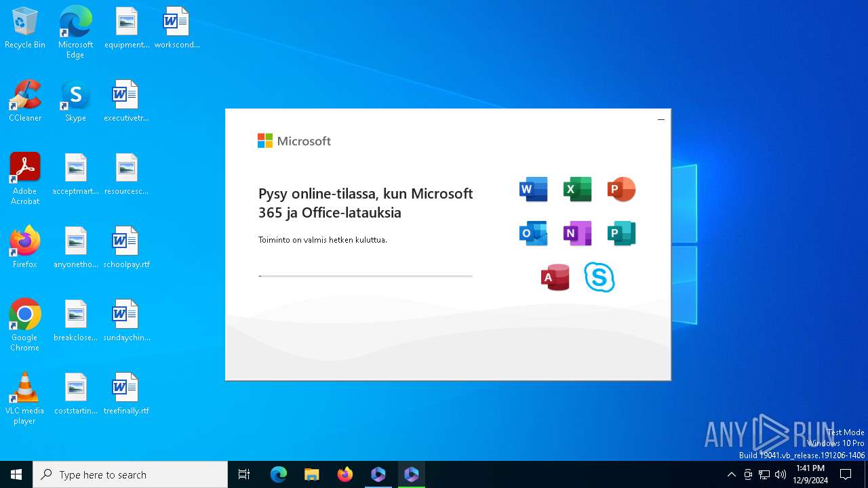Screen dimensions: 868x488
Task: Click the Meet Now tray icon
Action: pos(748,474)
